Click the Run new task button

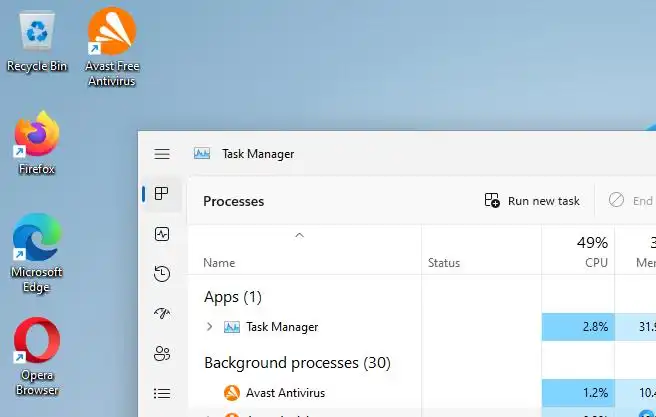(532, 201)
